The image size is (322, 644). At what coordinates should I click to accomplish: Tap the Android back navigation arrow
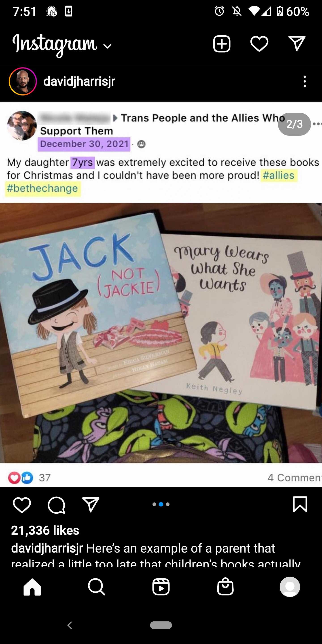[70, 625]
